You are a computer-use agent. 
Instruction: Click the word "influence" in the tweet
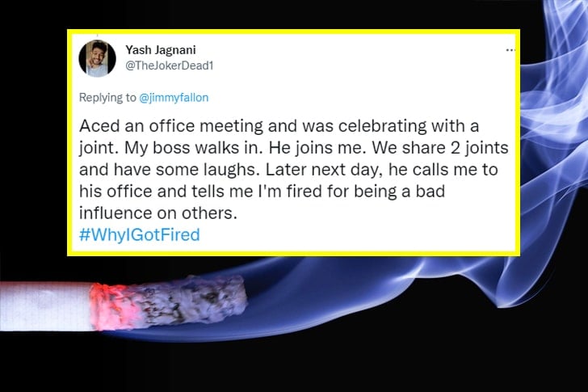tap(115, 213)
